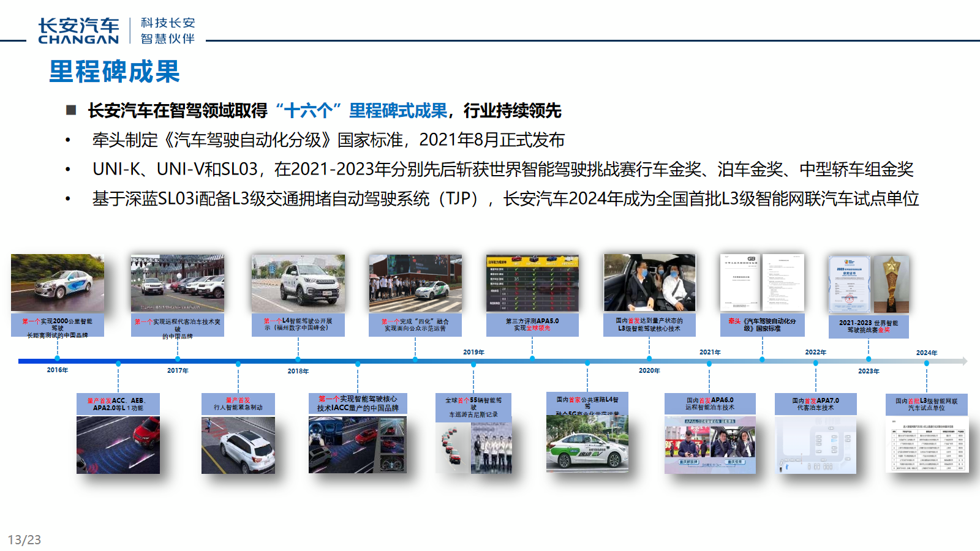Click the APA7.0 valet parking diagram

[x=815, y=445]
